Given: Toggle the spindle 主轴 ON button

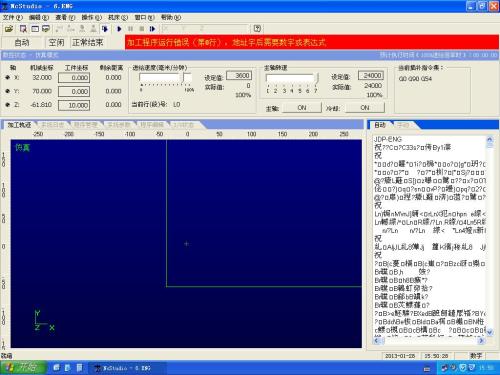Looking at the screenshot, I should pyautogui.click(x=302, y=108).
